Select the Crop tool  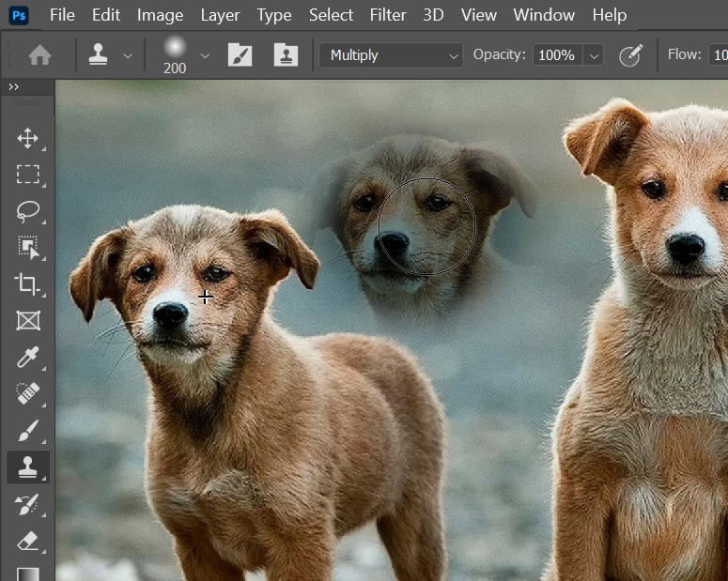coord(27,284)
